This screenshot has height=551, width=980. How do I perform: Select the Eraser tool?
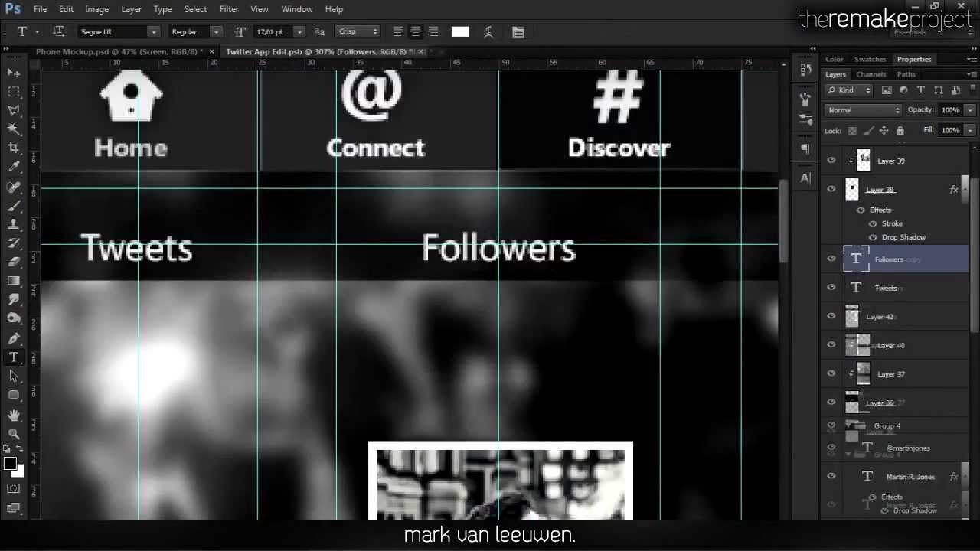(x=14, y=262)
